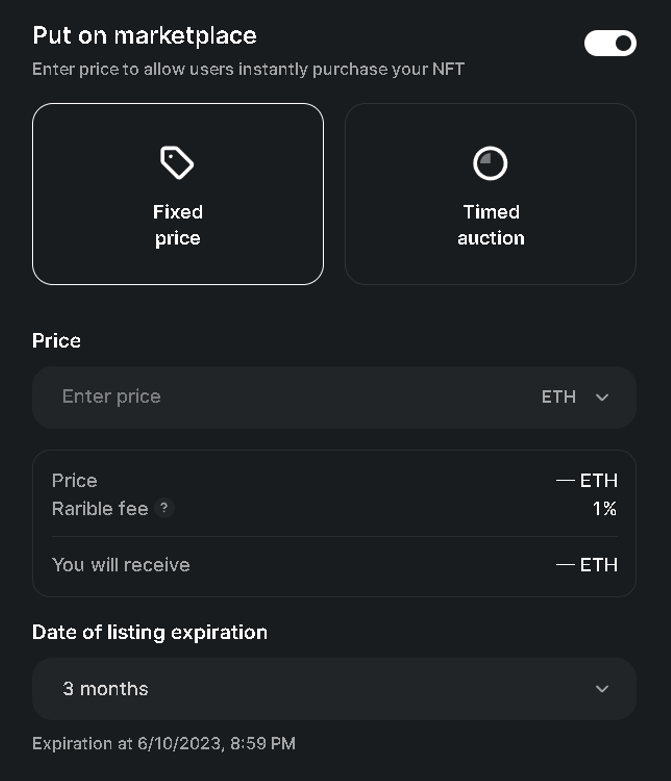
Task: Click the price tag icon
Action: tap(177, 162)
